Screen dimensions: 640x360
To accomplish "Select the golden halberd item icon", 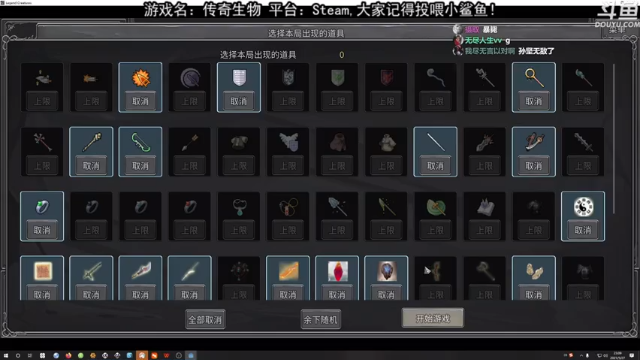I will coord(387,207).
